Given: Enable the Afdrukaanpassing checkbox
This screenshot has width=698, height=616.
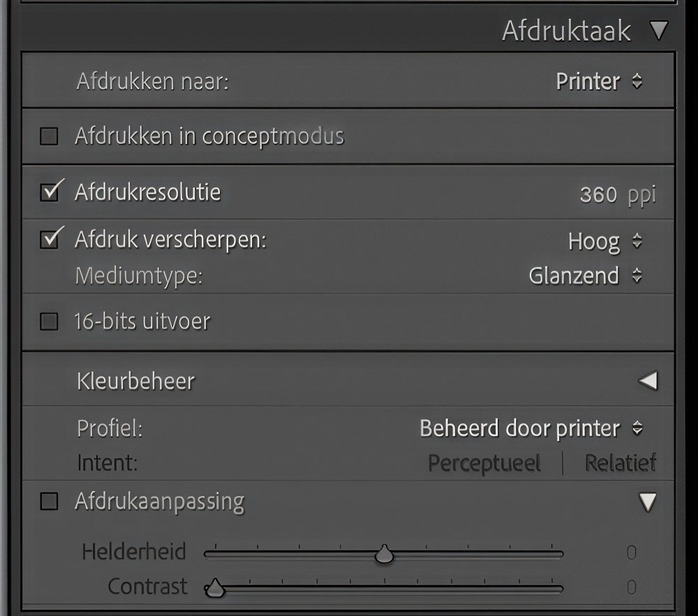Looking at the screenshot, I should [49, 501].
